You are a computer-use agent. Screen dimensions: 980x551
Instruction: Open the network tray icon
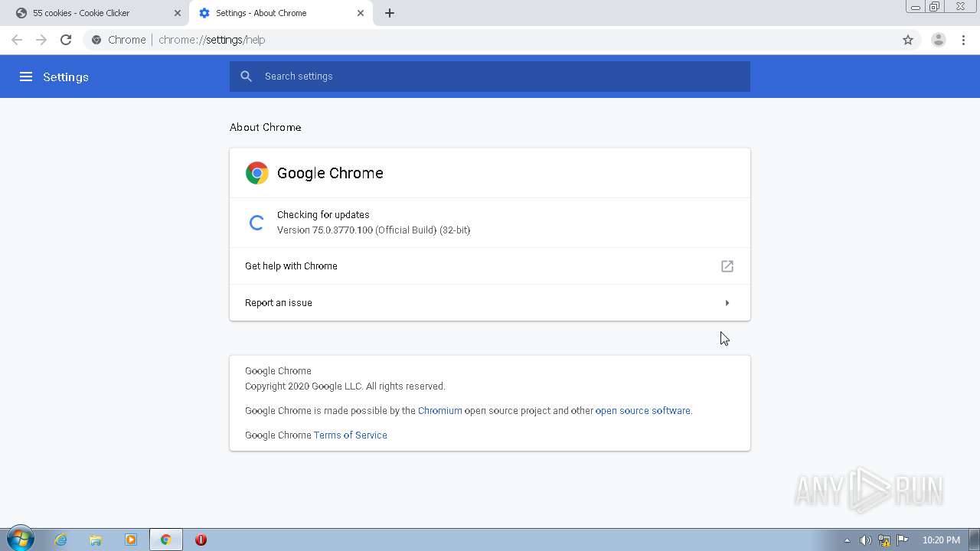pyautogui.click(x=884, y=540)
